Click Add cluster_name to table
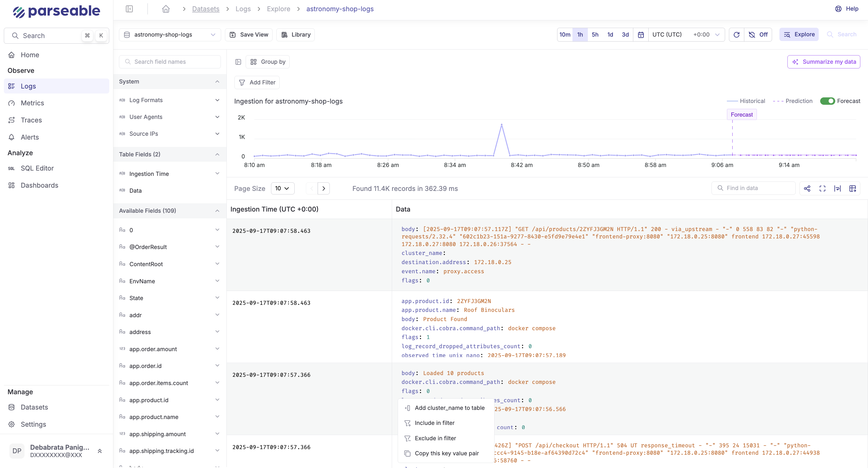Screen dimensions: 868x468 [x=446, y=408]
